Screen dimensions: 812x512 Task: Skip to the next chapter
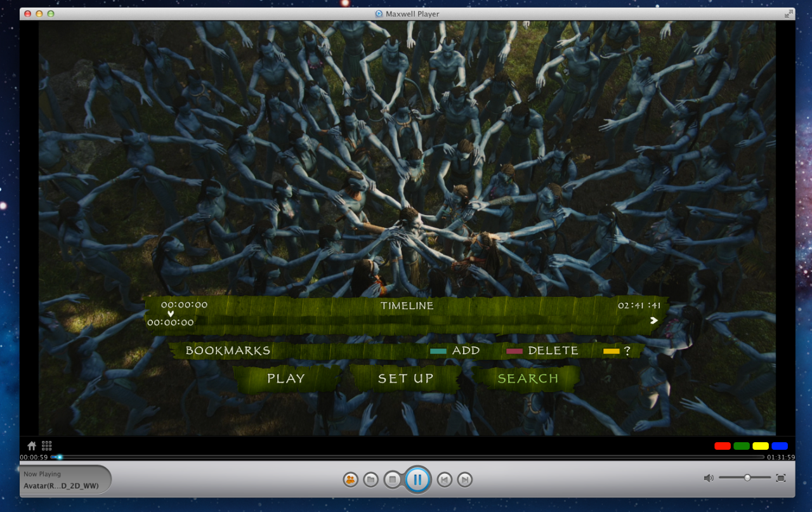tap(465, 480)
